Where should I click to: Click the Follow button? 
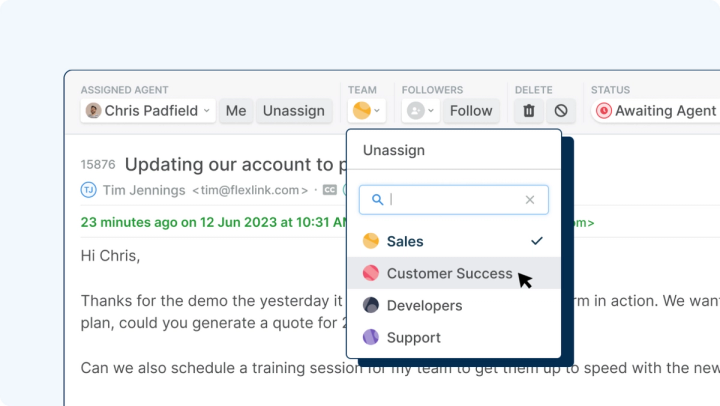[x=471, y=111]
